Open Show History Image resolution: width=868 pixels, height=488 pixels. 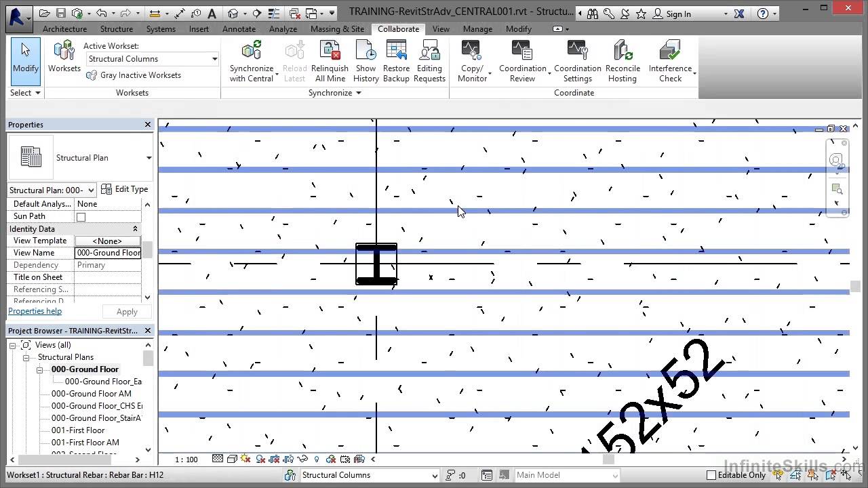pos(366,61)
